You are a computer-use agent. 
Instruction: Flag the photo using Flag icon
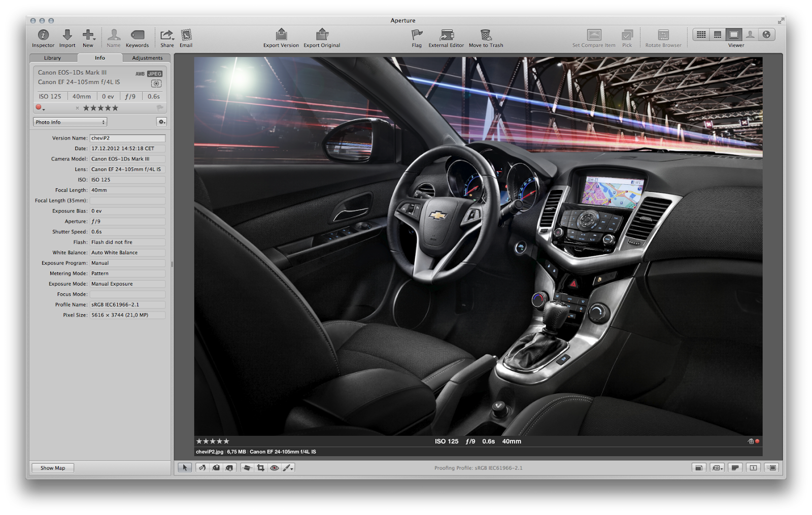(x=417, y=35)
